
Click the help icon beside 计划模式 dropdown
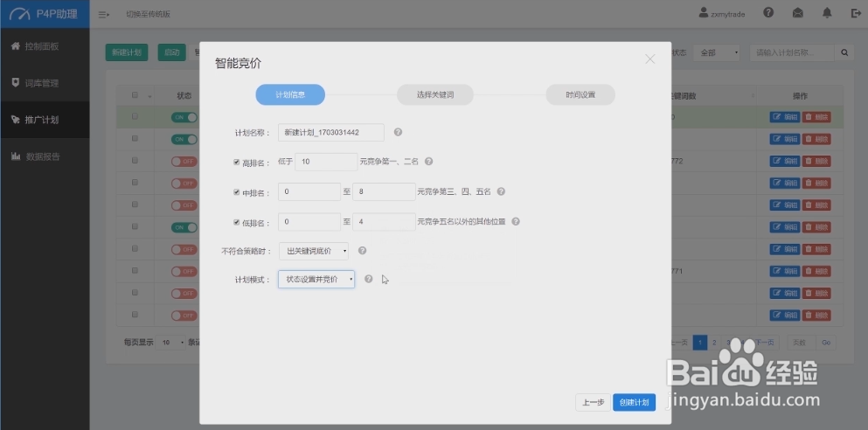(369, 280)
